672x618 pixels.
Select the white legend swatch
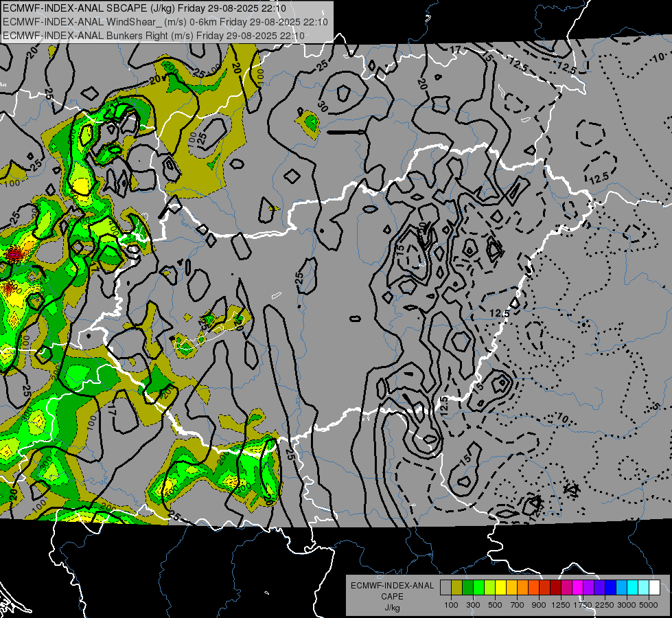pos(655,587)
